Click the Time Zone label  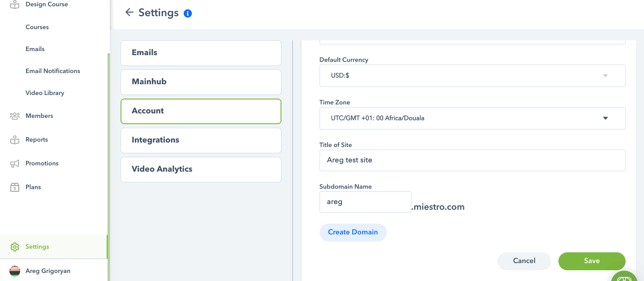[x=335, y=102]
